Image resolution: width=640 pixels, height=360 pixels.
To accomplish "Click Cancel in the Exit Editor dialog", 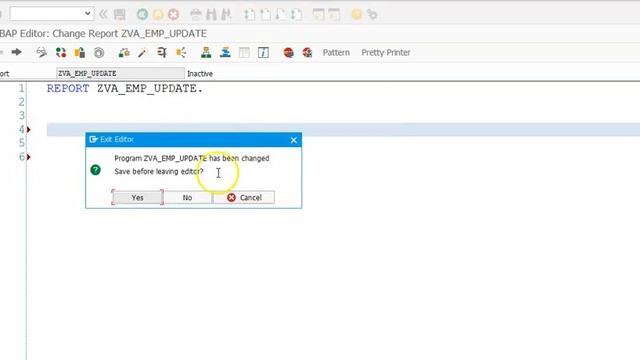I will 244,198.
